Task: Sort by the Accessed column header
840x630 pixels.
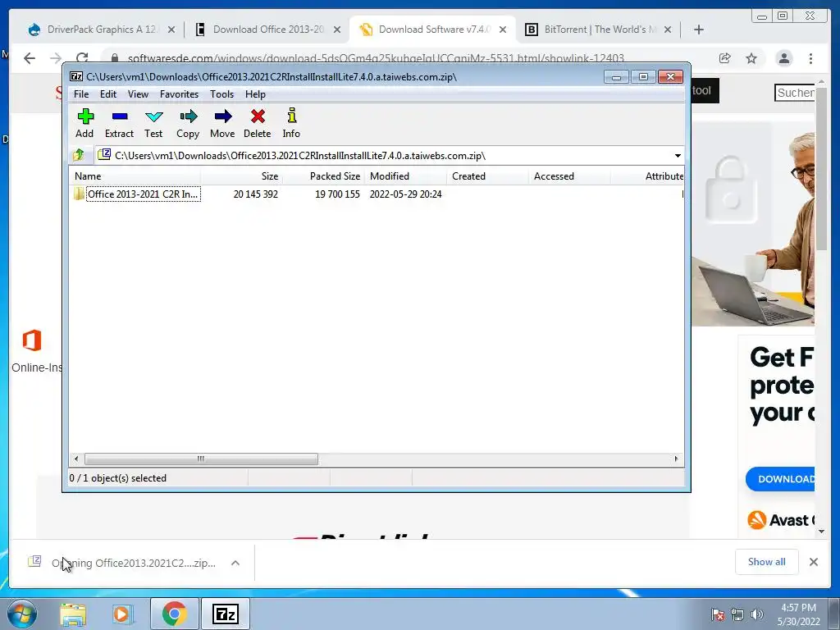Action: coord(569,176)
